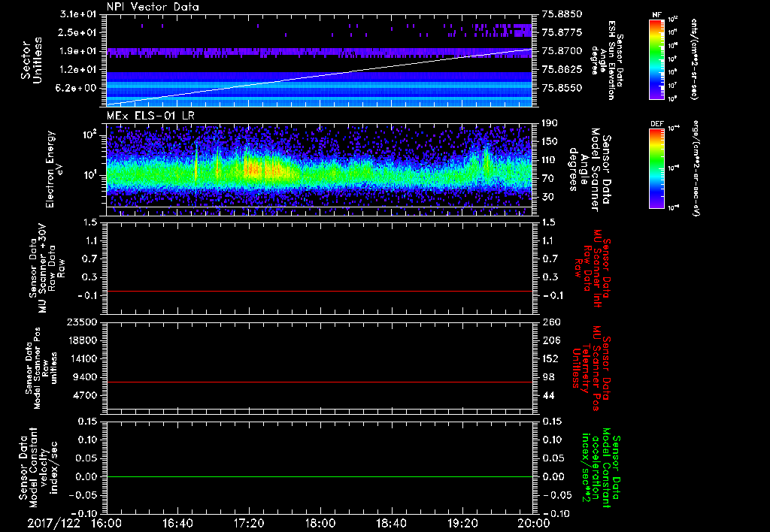Click the 'Model Scanner Pos Raw' axis title

click(41, 368)
